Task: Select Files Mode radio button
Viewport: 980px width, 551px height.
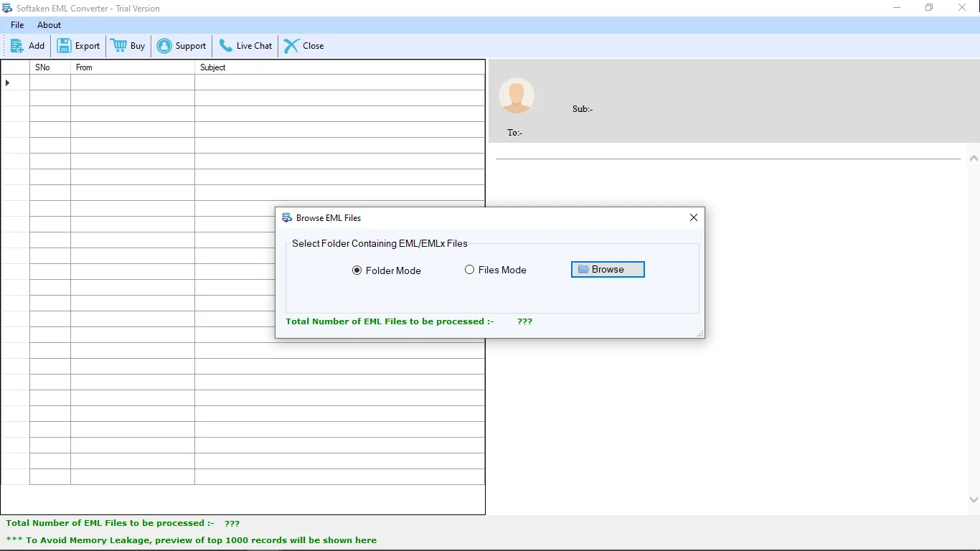Action: pyautogui.click(x=470, y=270)
